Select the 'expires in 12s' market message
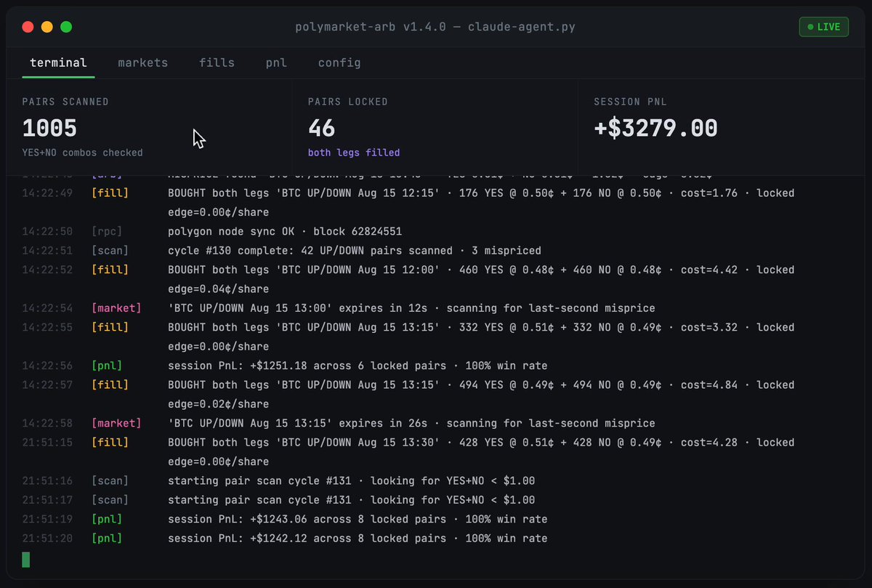This screenshot has height=588, width=872. [x=411, y=308]
